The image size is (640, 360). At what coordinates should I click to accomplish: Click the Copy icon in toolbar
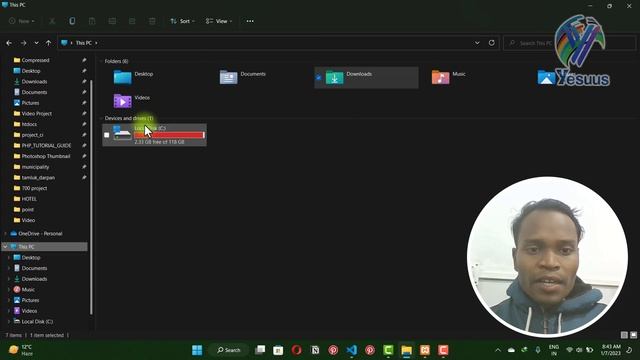72,21
